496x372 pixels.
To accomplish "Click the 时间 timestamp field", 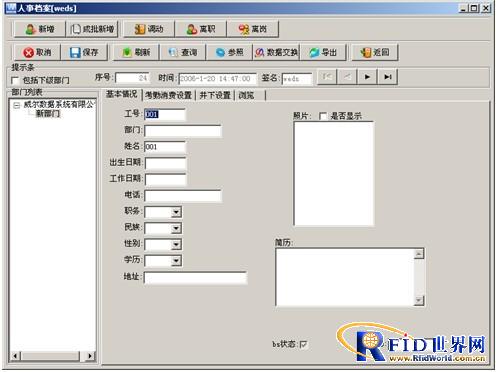I will (218, 79).
